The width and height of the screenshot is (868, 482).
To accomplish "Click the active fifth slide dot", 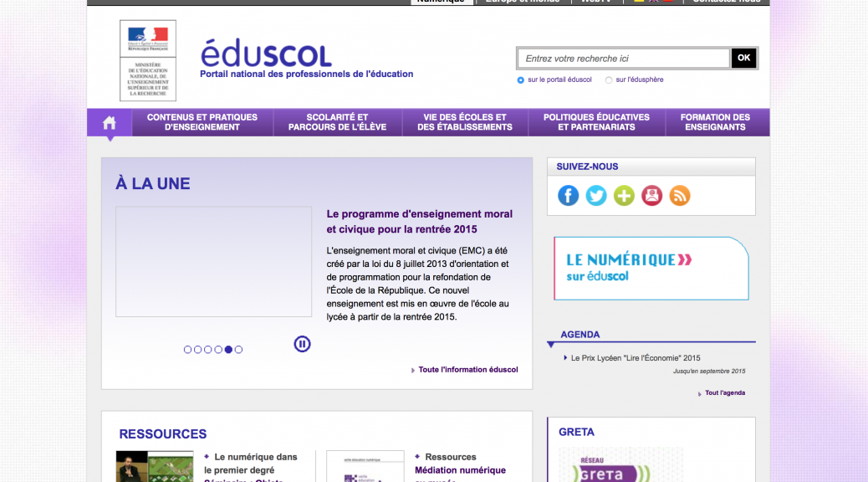I will pyautogui.click(x=228, y=350).
